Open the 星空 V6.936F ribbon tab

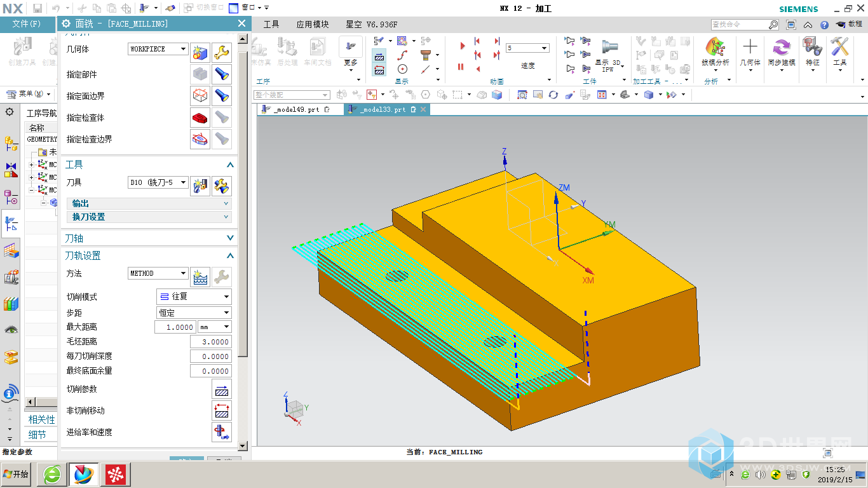click(372, 24)
